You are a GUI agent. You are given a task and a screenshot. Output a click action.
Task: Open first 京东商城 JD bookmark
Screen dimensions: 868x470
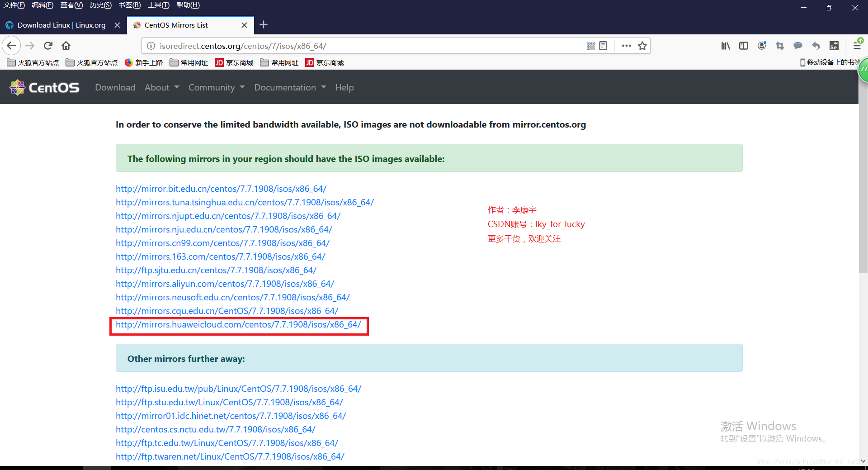[x=234, y=62]
